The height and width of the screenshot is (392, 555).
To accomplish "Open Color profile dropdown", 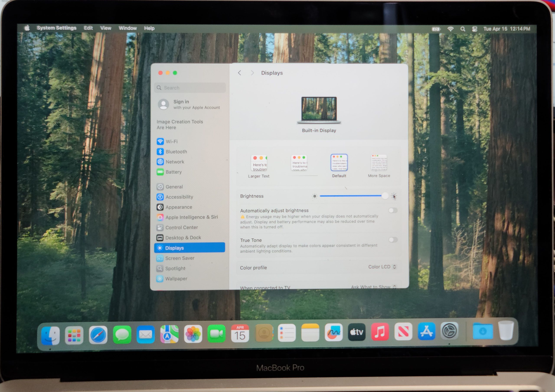I will coord(382,267).
